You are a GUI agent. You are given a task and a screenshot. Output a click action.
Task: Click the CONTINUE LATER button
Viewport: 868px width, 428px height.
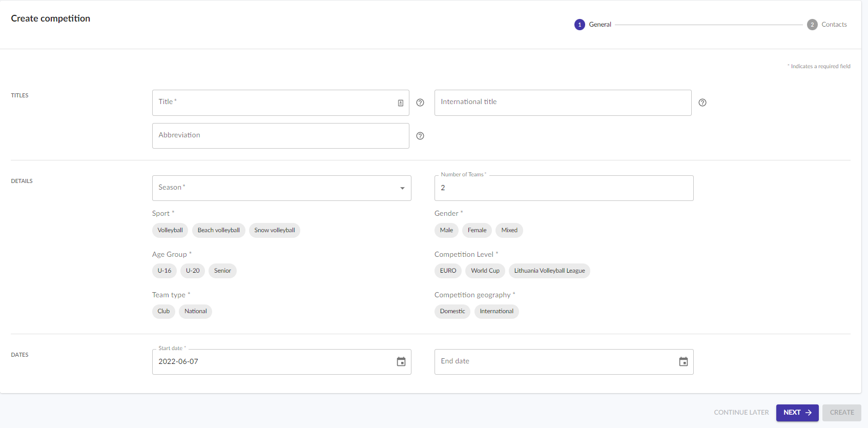coord(741,413)
